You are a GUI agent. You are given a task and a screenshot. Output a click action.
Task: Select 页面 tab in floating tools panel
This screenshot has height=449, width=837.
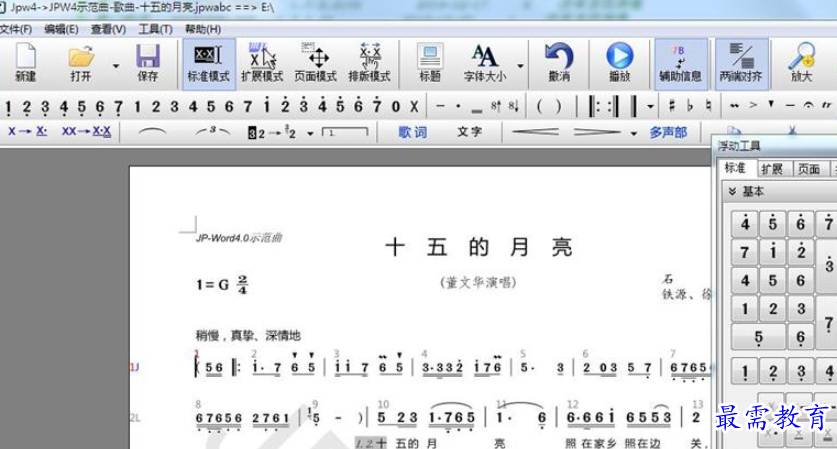[x=809, y=169]
